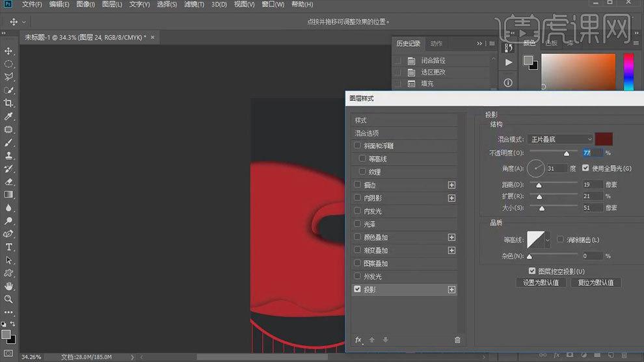Select the Polygonal Lasso tool

[8, 77]
